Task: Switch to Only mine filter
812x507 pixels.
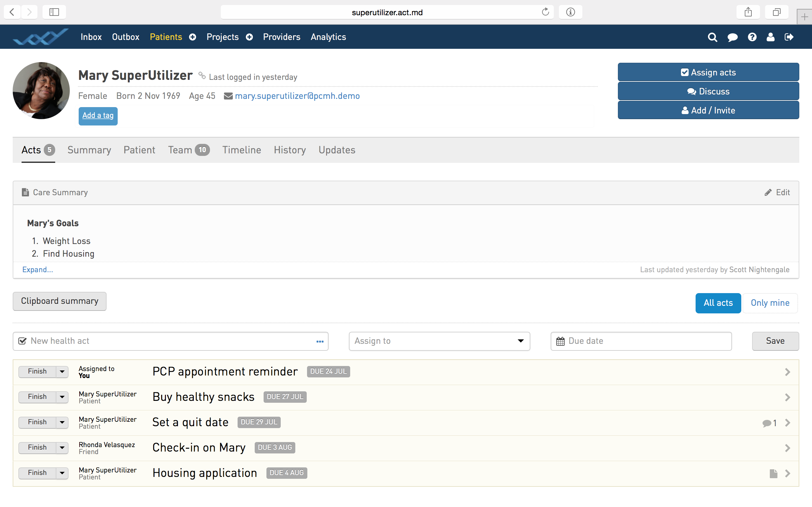Action: [x=770, y=303]
